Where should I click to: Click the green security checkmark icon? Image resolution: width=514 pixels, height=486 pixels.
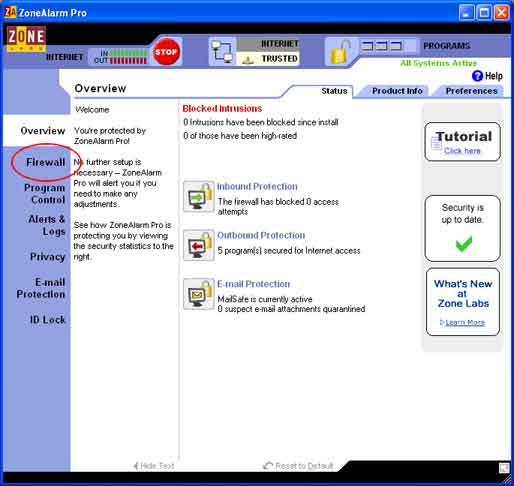click(463, 244)
